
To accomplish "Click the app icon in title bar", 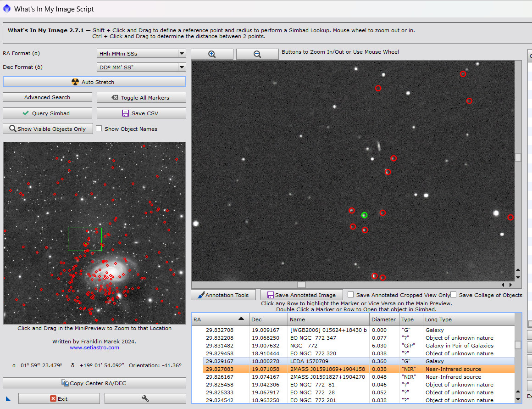I will [x=7, y=9].
